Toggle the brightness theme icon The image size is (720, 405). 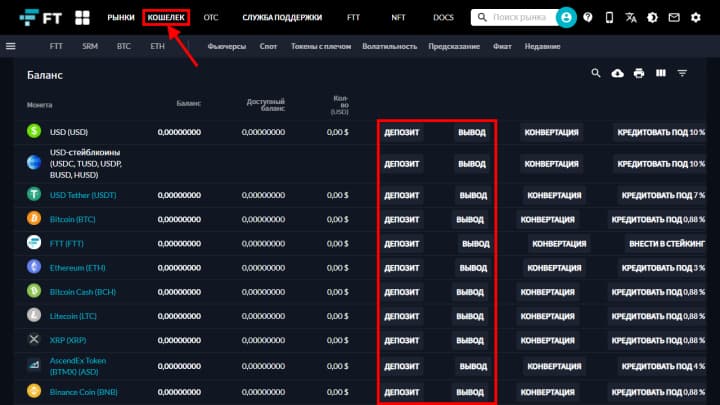click(652, 17)
